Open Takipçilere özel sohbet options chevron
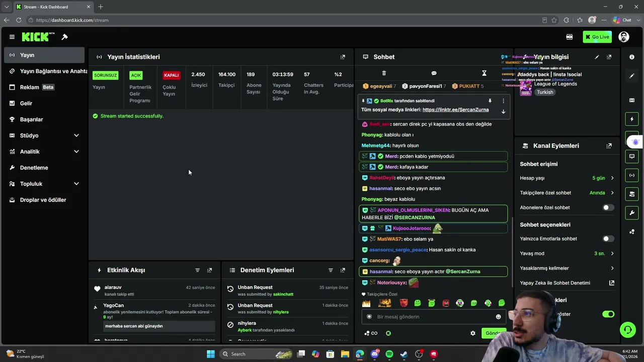The height and width of the screenshot is (362, 644). click(x=612, y=193)
